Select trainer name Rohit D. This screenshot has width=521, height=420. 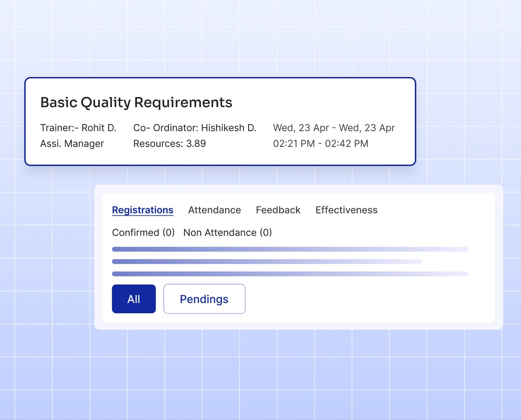click(79, 128)
